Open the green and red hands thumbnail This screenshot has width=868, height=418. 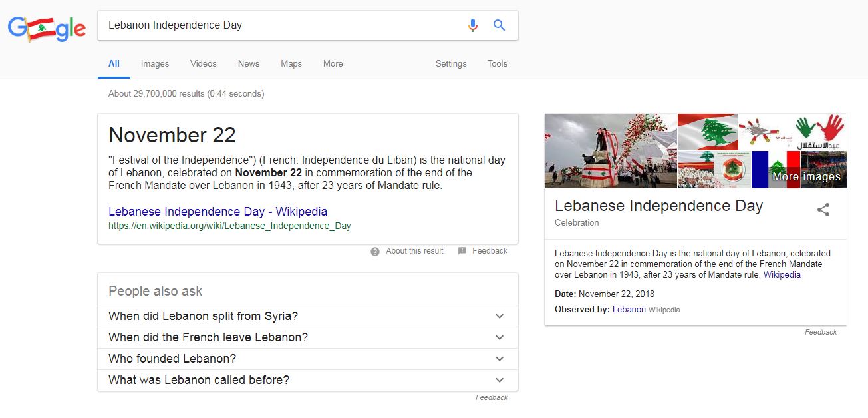tap(821, 132)
